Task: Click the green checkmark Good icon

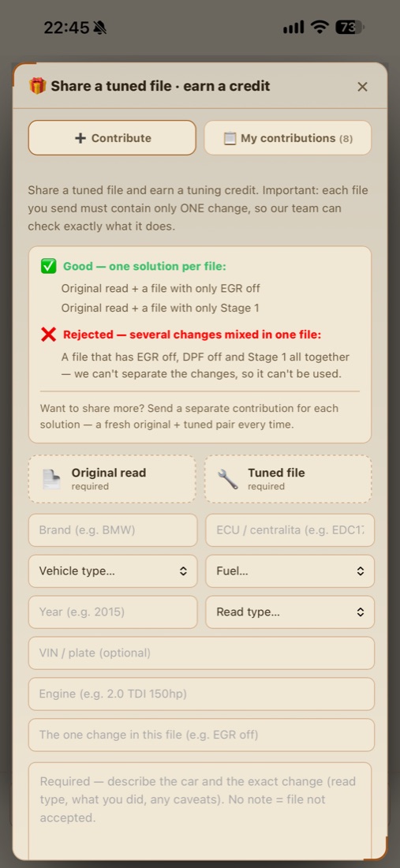Action: click(x=49, y=266)
